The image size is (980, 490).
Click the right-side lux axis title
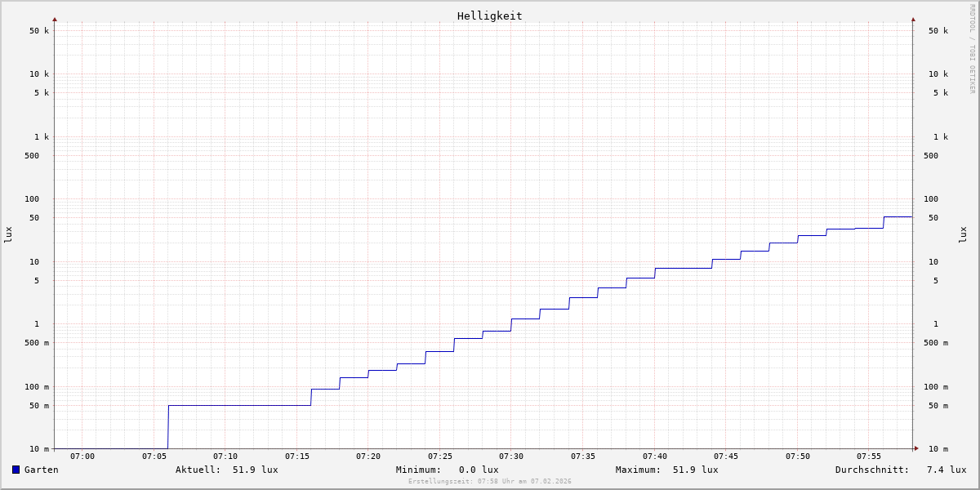coord(963,234)
